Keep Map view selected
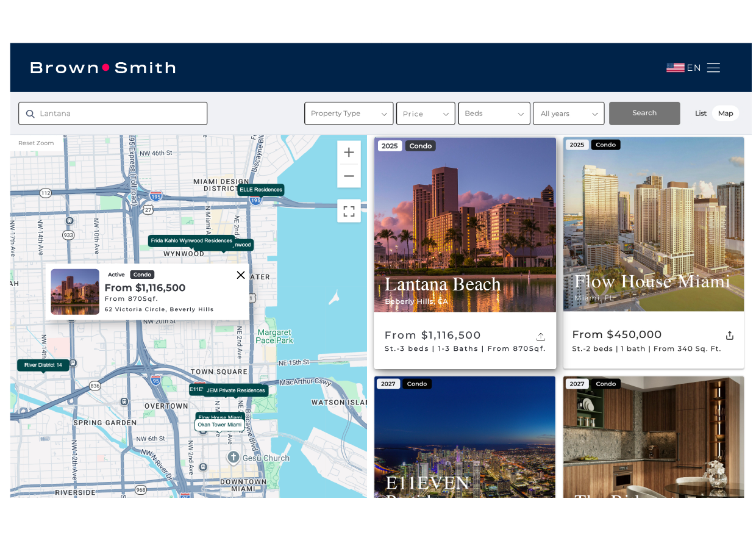The image size is (756, 543). (726, 113)
